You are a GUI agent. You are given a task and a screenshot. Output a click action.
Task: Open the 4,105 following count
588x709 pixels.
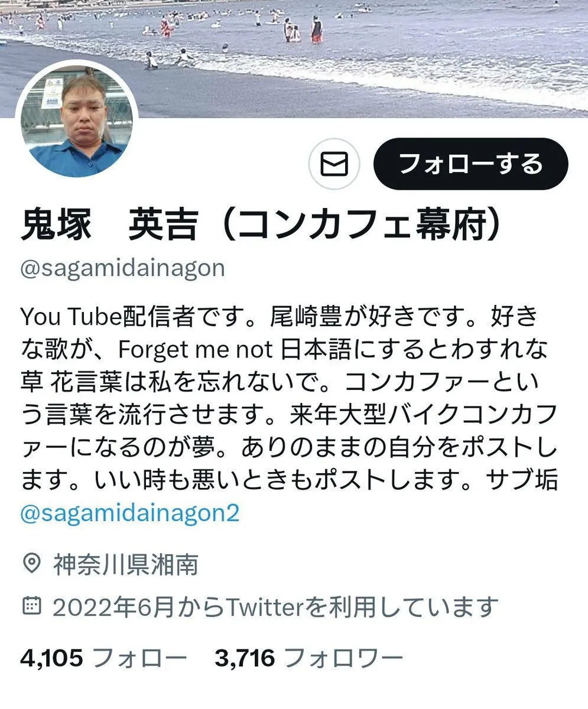52,657
